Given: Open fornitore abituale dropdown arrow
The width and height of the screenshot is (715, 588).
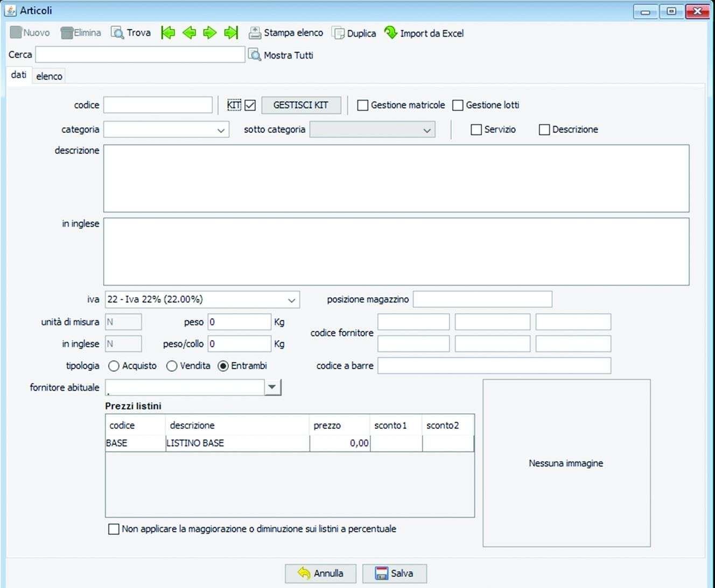Looking at the screenshot, I should coord(272,387).
